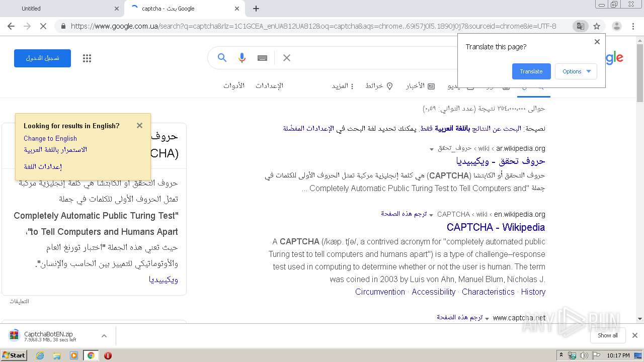
Task: Start voice search with microphone icon
Action: coord(242,58)
